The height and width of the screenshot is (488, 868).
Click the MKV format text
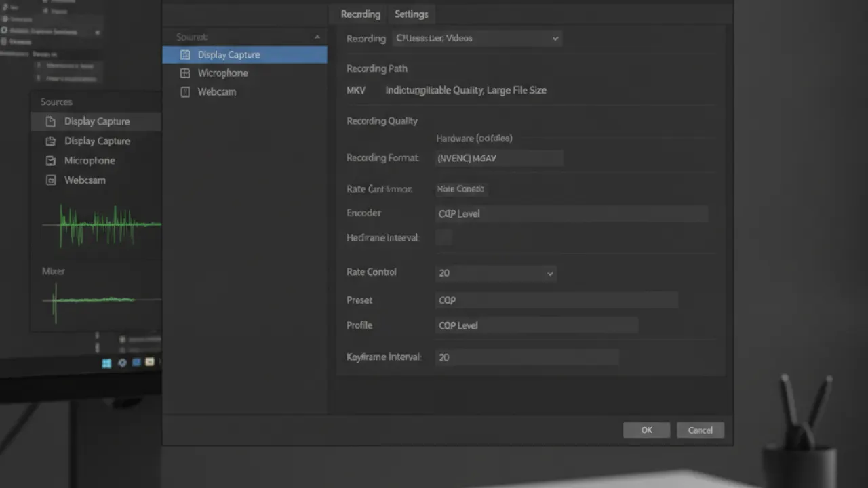pos(356,90)
